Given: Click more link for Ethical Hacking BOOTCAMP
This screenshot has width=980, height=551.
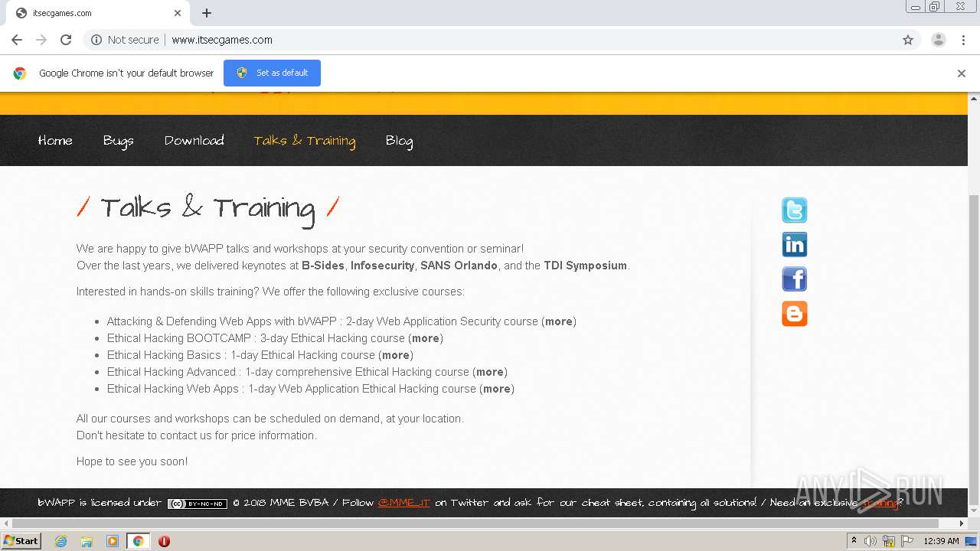Looking at the screenshot, I should (426, 338).
